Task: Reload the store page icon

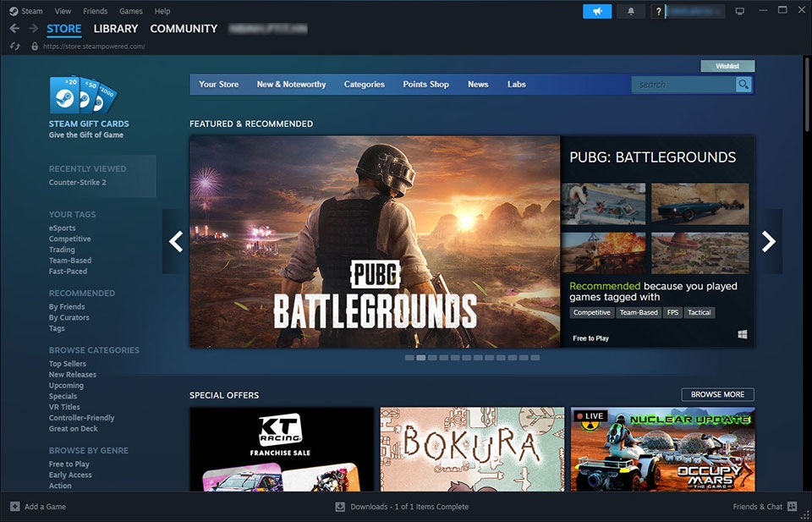Action: (x=14, y=47)
